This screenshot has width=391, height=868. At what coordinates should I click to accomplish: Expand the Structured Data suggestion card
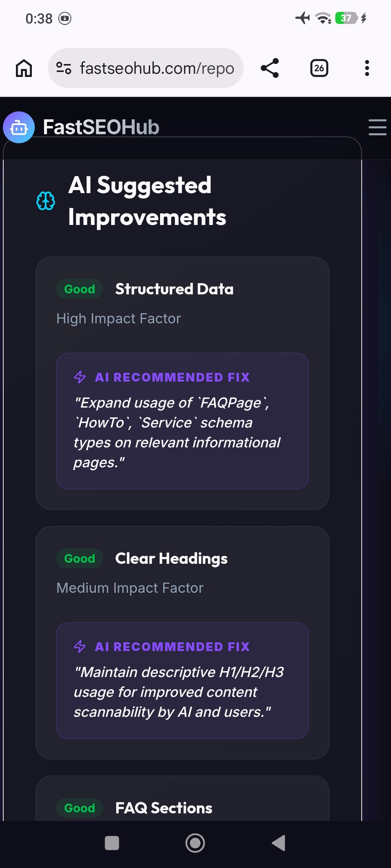(182, 383)
